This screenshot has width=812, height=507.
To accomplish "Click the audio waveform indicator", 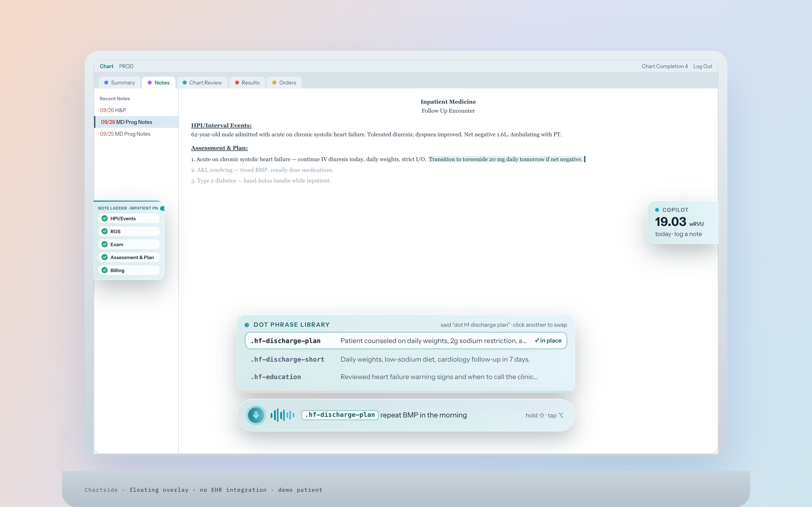I will tap(283, 415).
